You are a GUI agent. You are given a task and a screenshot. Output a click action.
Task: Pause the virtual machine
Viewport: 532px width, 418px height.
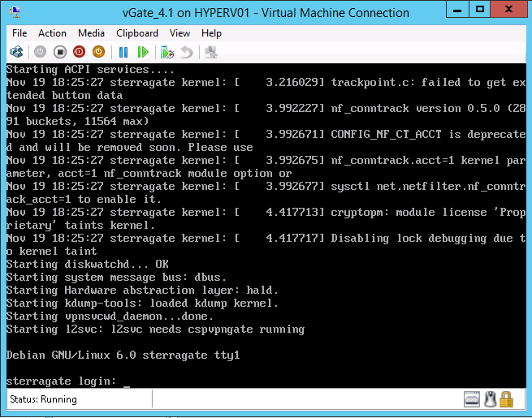pyautogui.click(x=123, y=52)
